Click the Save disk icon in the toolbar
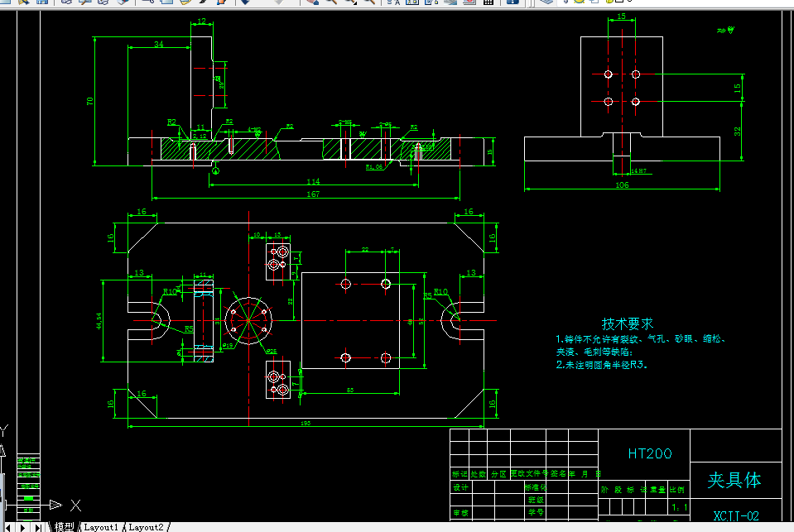Image resolution: width=794 pixels, height=532 pixels. pos(42,2)
